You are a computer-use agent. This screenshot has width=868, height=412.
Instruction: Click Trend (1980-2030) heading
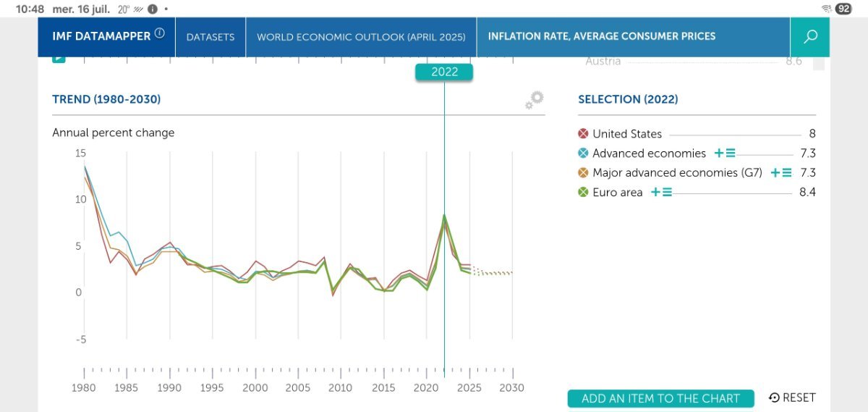point(106,99)
